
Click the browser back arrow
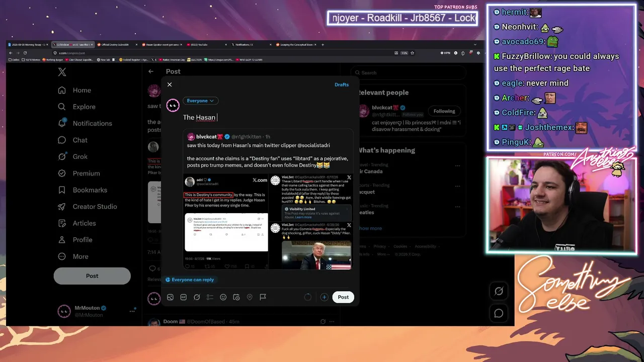click(x=11, y=53)
